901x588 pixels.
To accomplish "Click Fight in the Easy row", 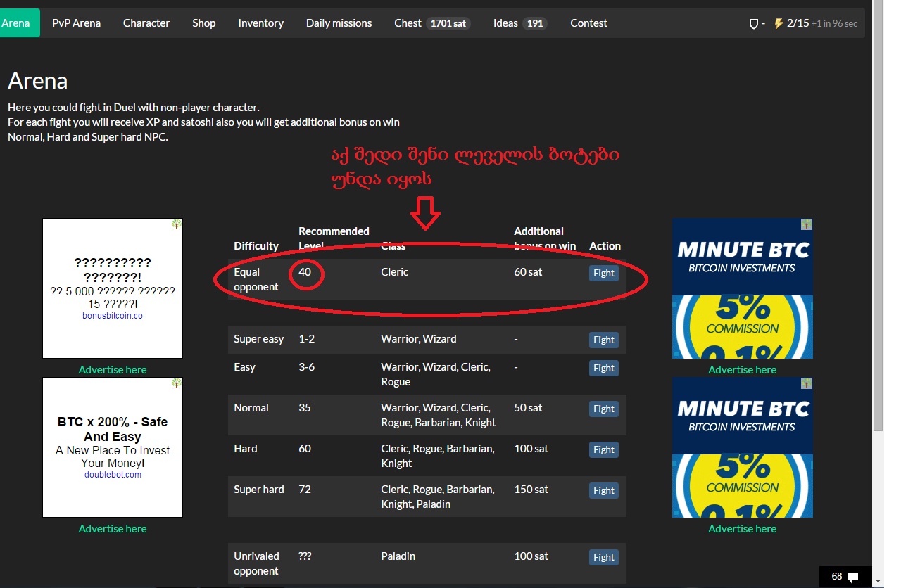I will click(x=604, y=368).
